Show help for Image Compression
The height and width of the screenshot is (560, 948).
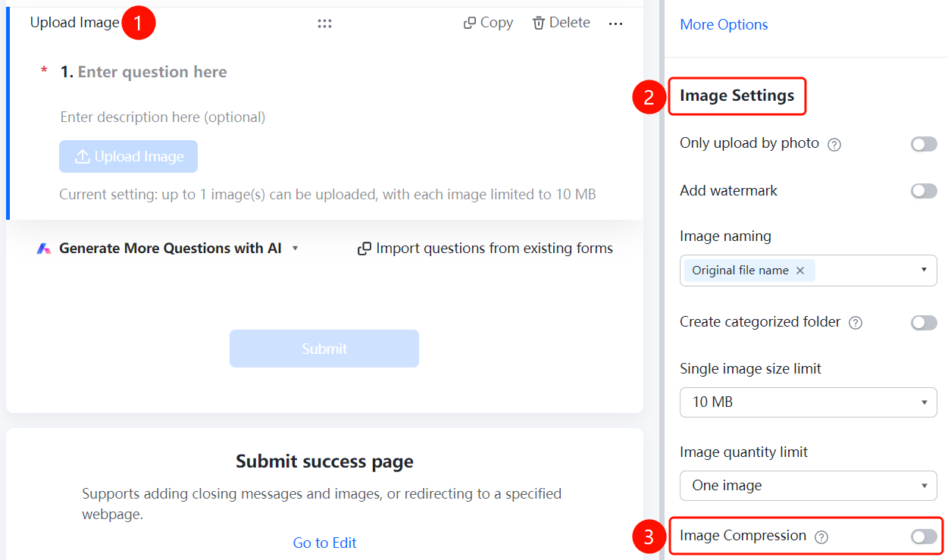point(821,537)
